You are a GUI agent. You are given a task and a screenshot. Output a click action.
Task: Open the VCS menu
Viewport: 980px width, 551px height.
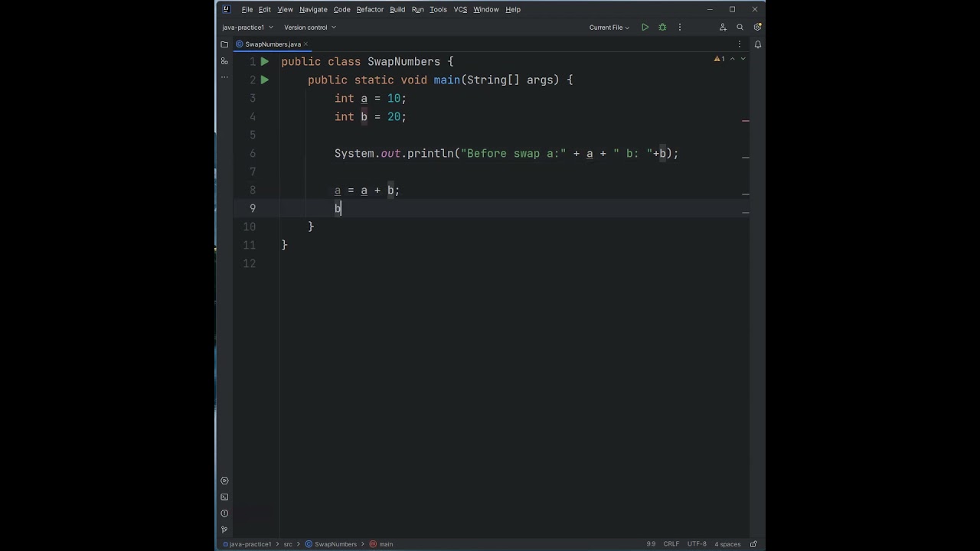click(x=460, y=9)
